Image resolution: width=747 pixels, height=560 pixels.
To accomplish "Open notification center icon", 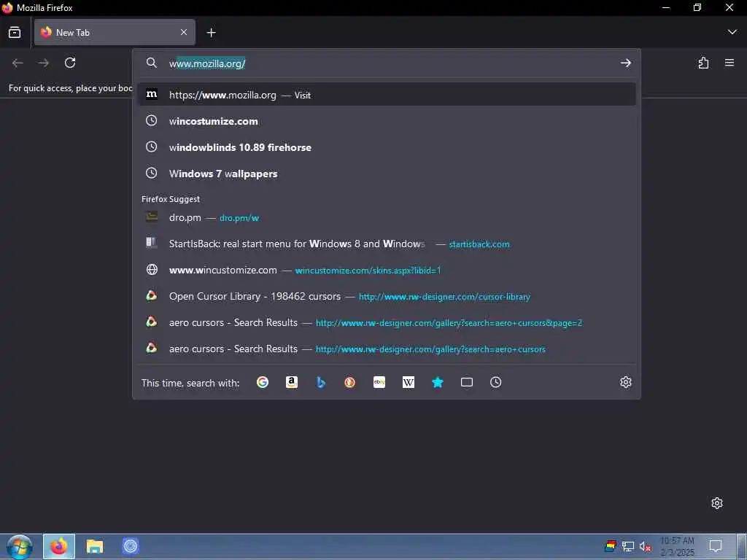I will click(x=716, y=545).
